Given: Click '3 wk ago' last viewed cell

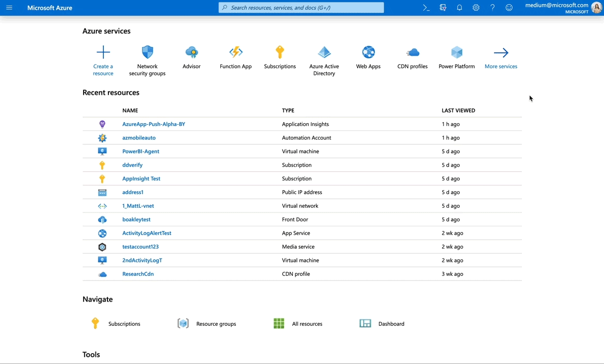Looking at the screenshot, I should point(453,274).
